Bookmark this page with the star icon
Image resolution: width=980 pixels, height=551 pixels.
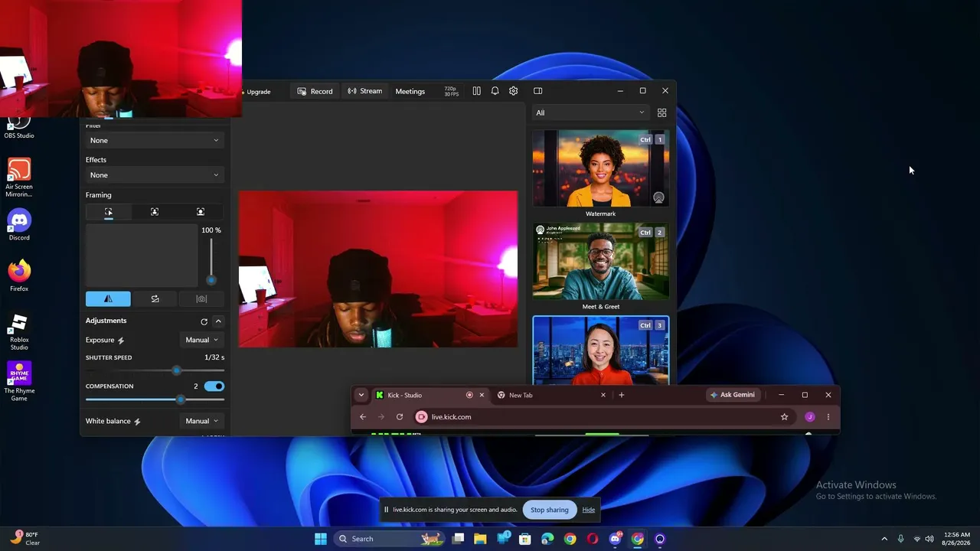[784, 417]
